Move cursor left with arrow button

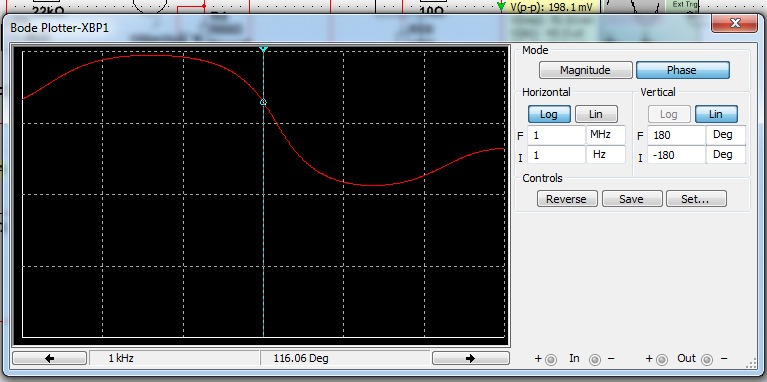coord(49,359)
